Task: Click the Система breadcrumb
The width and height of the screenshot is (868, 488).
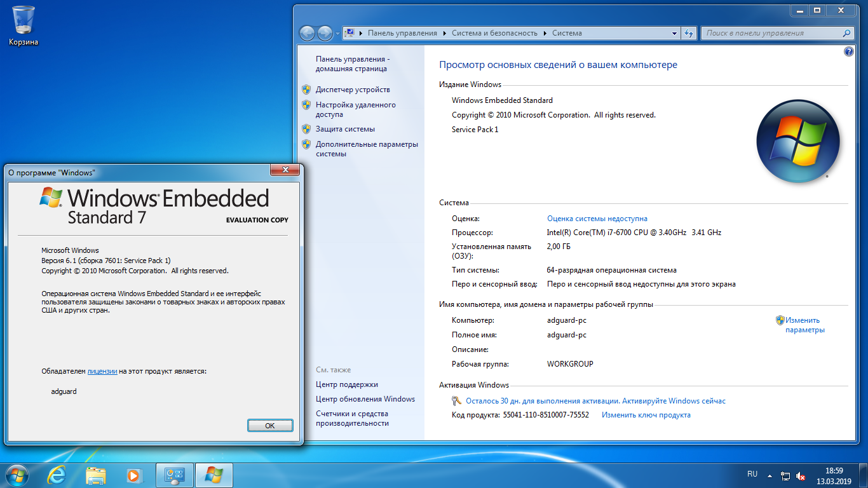Action: pyautogui.click(x=567, y=33)
